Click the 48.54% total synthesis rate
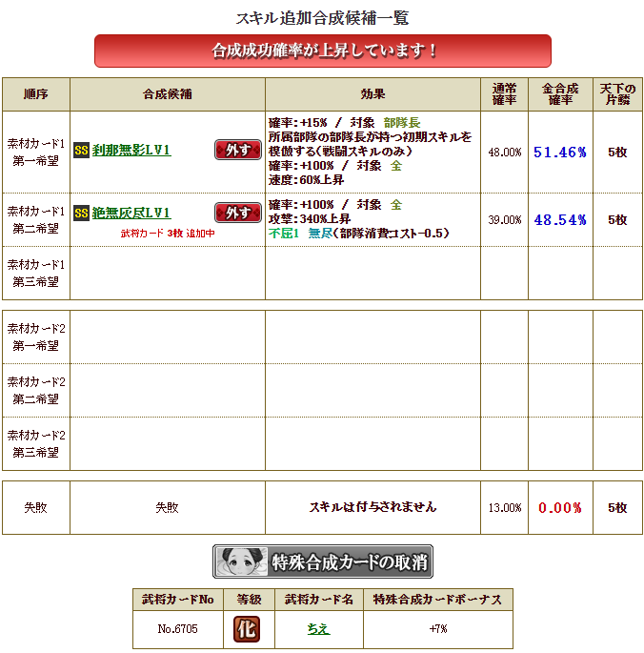The width and height of the screenshot is (644, 653). coord(560,220)
